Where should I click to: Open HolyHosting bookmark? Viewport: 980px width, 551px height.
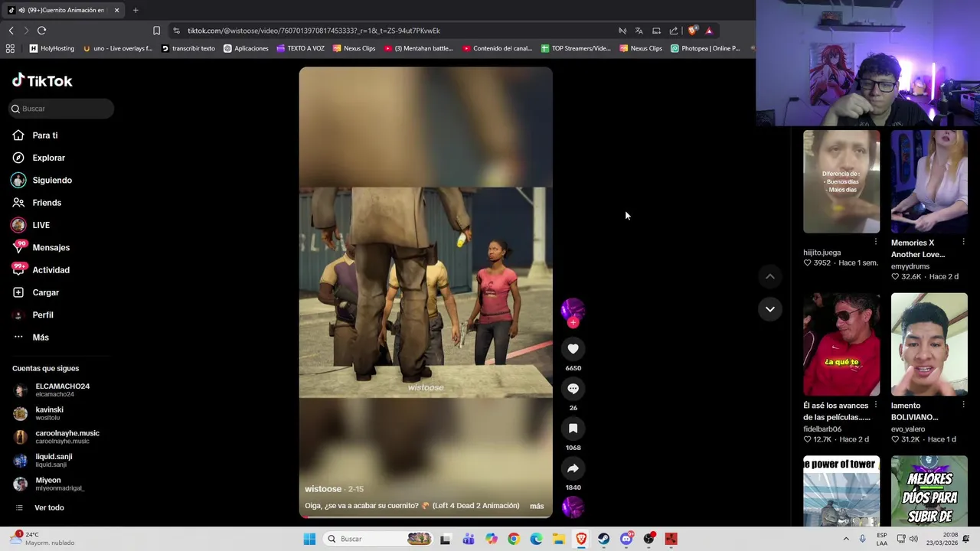pos(51,48)
